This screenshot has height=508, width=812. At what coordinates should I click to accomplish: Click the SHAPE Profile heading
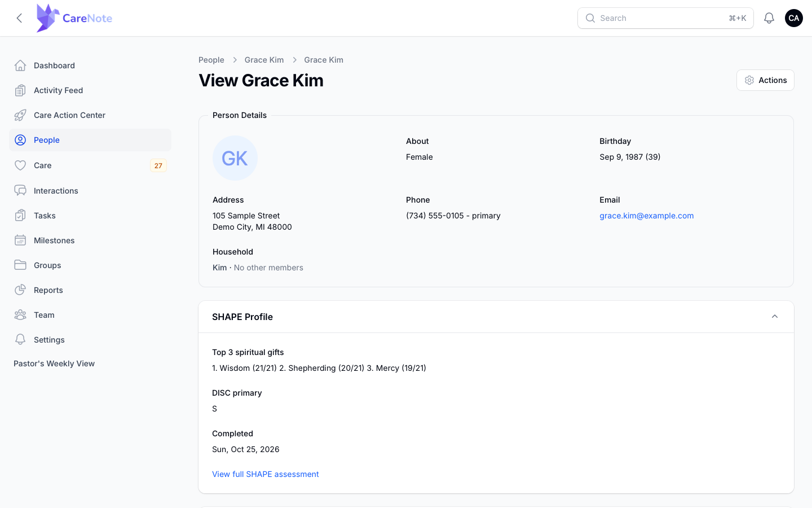pyautogui.click(x=242, y=317)
